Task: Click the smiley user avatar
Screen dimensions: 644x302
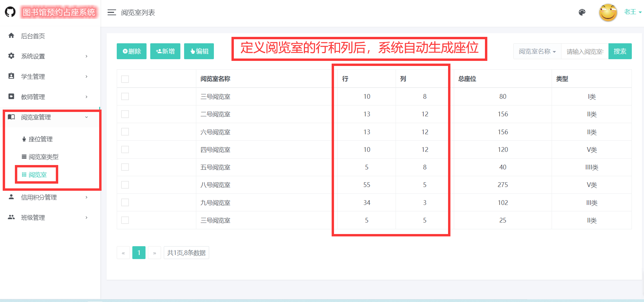Action: coord(608,13)
